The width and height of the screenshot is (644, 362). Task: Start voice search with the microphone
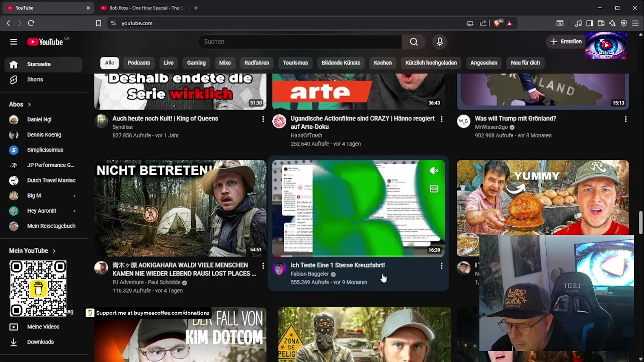440,42
